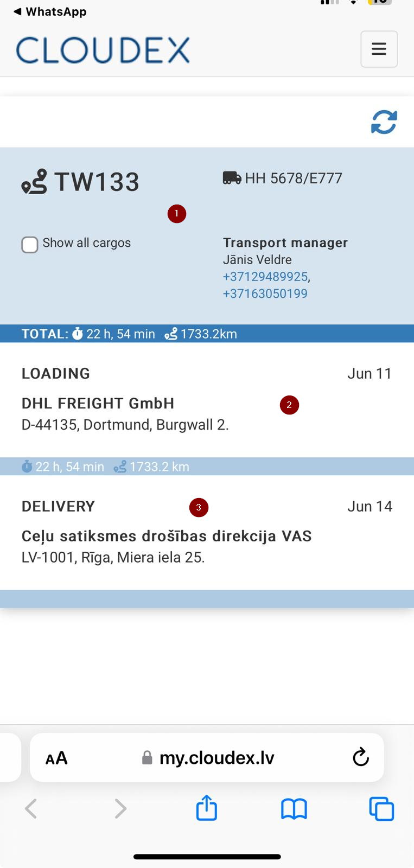Refresh the route with blue sync icon
Image resolution: width=414 pixels, height=868 pixels.
(384, 122)
